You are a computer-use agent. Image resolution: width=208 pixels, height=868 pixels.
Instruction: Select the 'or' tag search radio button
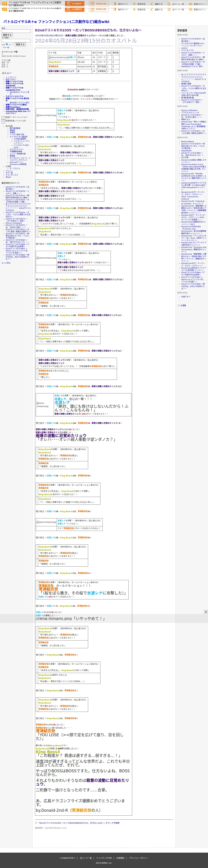[12, 44]
